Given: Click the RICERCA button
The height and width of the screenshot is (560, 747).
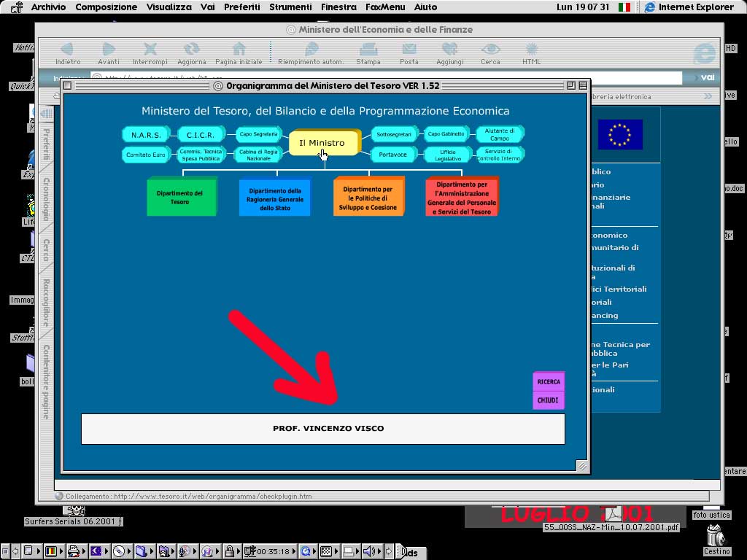Looking at the screenshot, I should tap(549, 381).
